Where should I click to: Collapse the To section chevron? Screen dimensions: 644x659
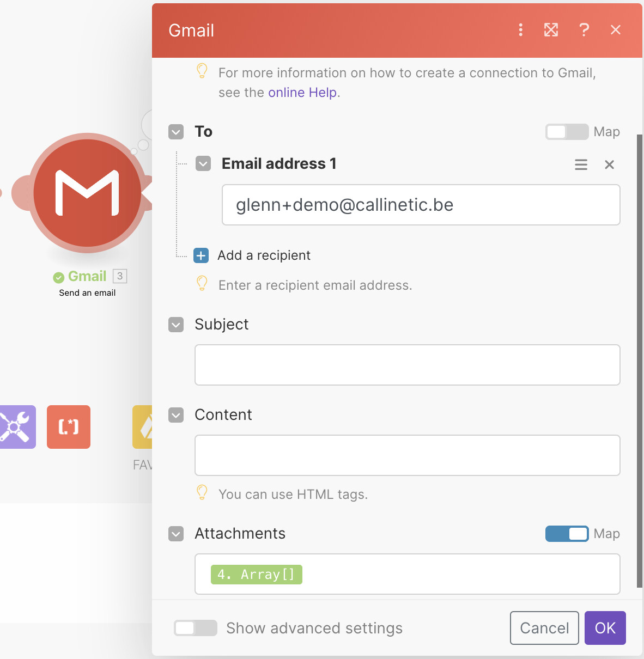[176, 132]
